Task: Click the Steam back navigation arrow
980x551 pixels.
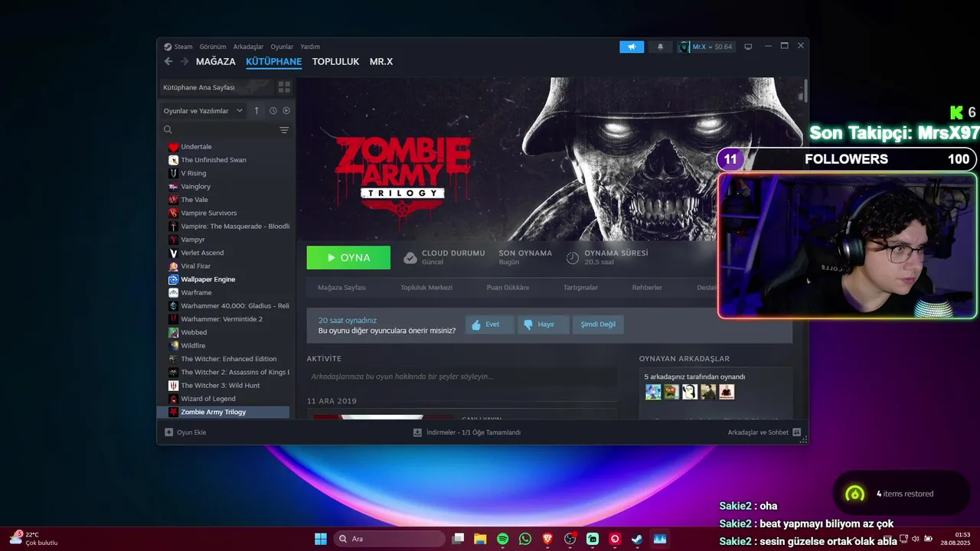Action: 168,61
